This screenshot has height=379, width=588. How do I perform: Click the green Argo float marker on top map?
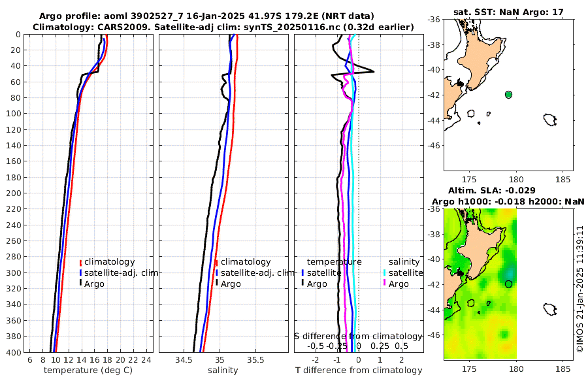tap(508, 95)
